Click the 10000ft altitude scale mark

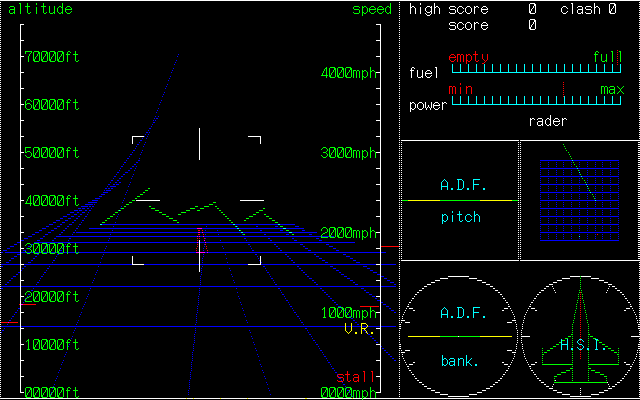coord(51,344)
